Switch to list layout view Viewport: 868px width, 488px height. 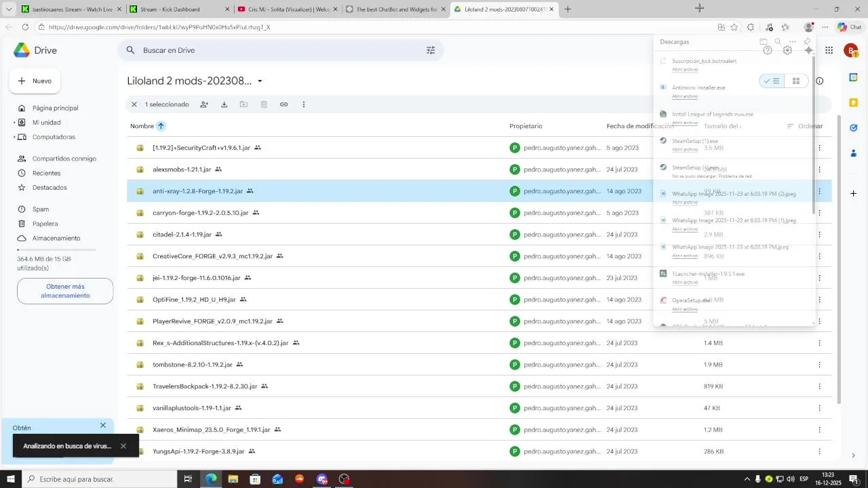[x=772, y=81]
